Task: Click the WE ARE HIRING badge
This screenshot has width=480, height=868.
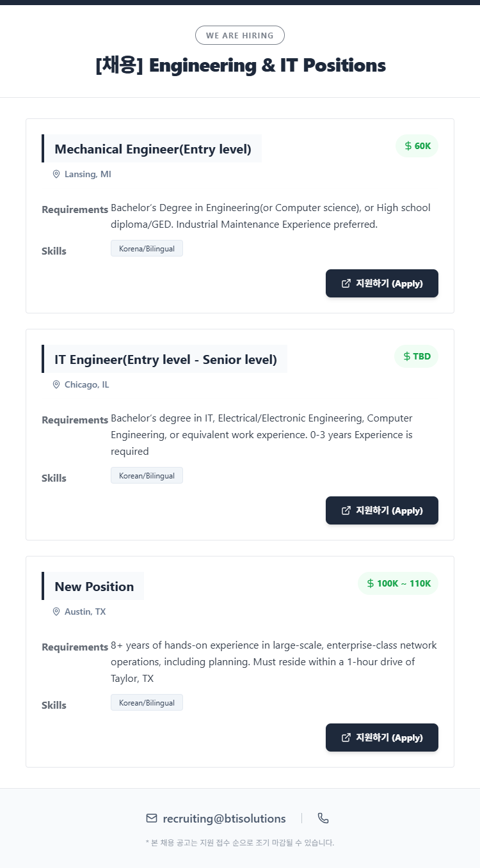Action: (240, 35)
